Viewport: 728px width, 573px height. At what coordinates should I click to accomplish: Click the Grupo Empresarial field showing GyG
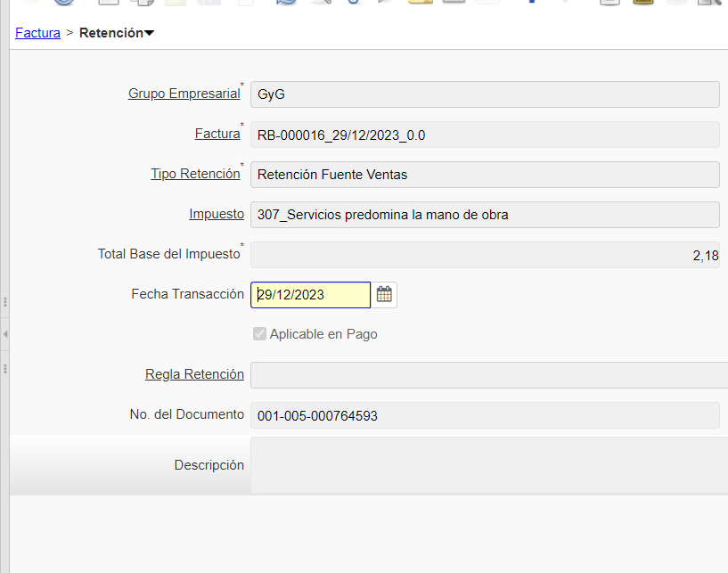484,94
